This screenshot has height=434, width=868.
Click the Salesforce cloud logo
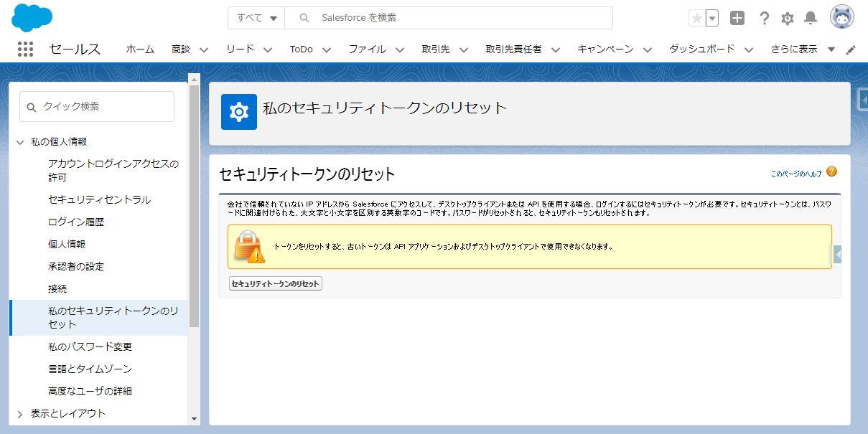pyautogui.click(x=32, y=18)
